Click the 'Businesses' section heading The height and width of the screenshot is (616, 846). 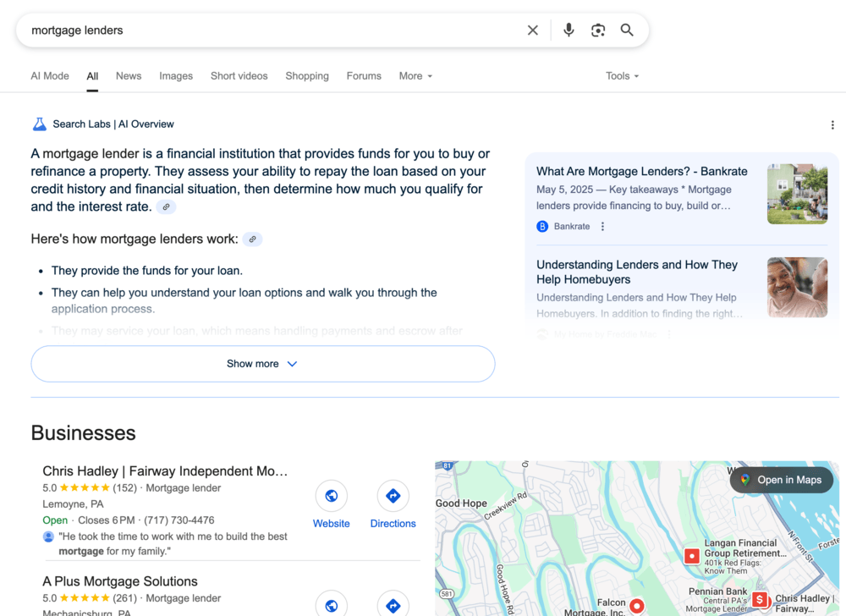coord(83,433)
